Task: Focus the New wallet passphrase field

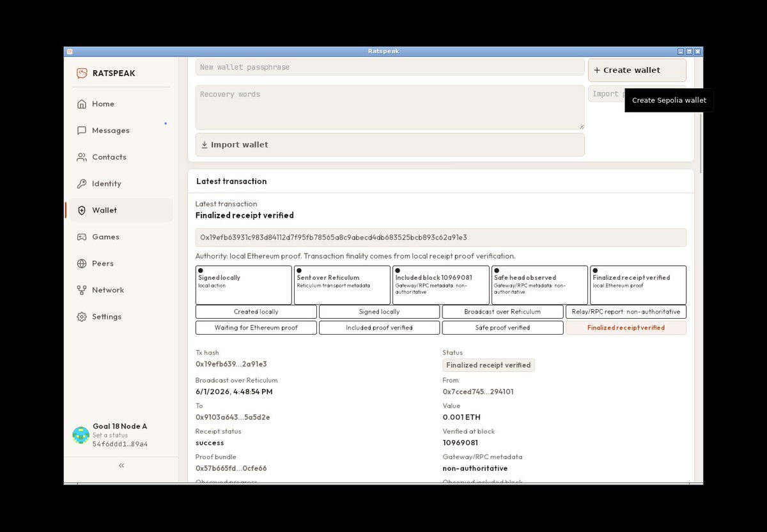Action: click(390, 67)
